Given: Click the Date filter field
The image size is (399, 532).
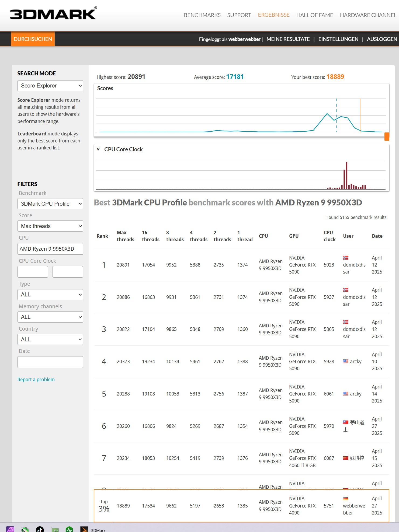Looking at the screenshot, I should click(x=50, y=362).
